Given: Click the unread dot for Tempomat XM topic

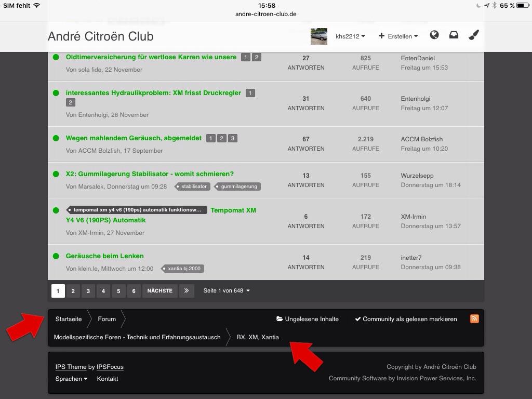Looking at the screenshot, I should (56, 210).
